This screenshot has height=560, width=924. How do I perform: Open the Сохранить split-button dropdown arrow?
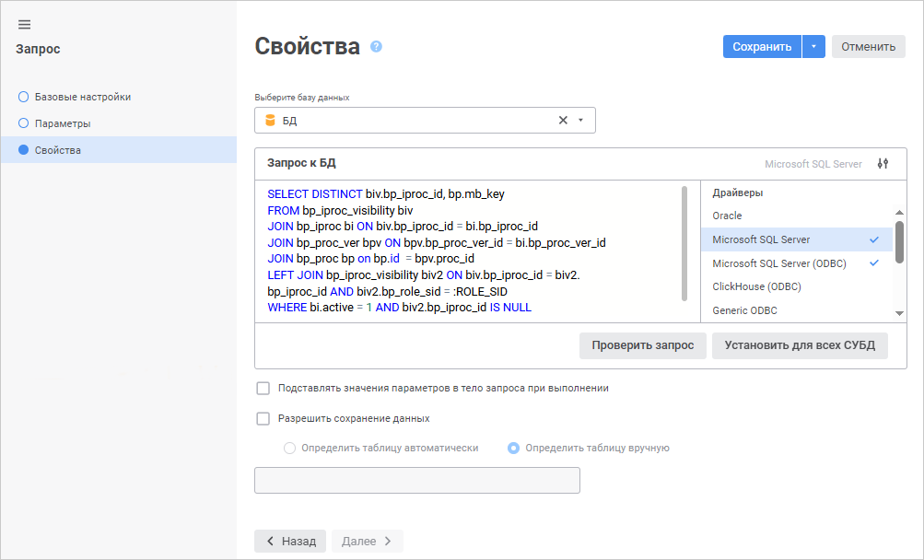pyautogui.click(x=813, y=47)
